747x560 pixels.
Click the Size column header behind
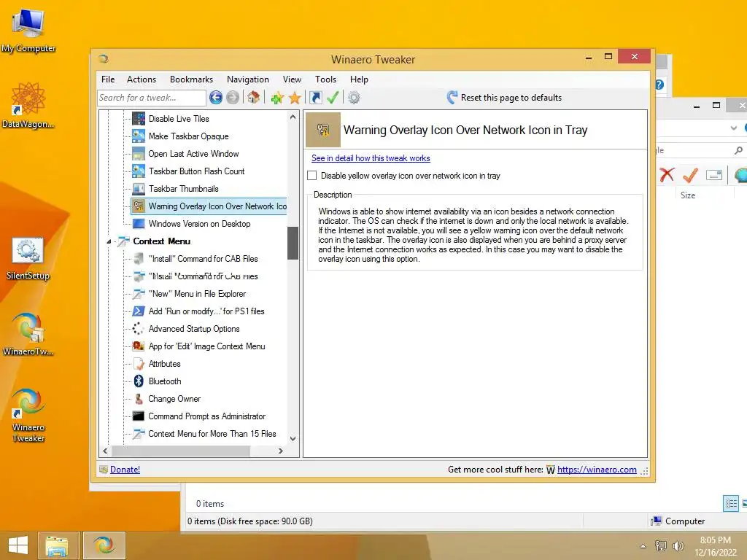tap(687, 195)
